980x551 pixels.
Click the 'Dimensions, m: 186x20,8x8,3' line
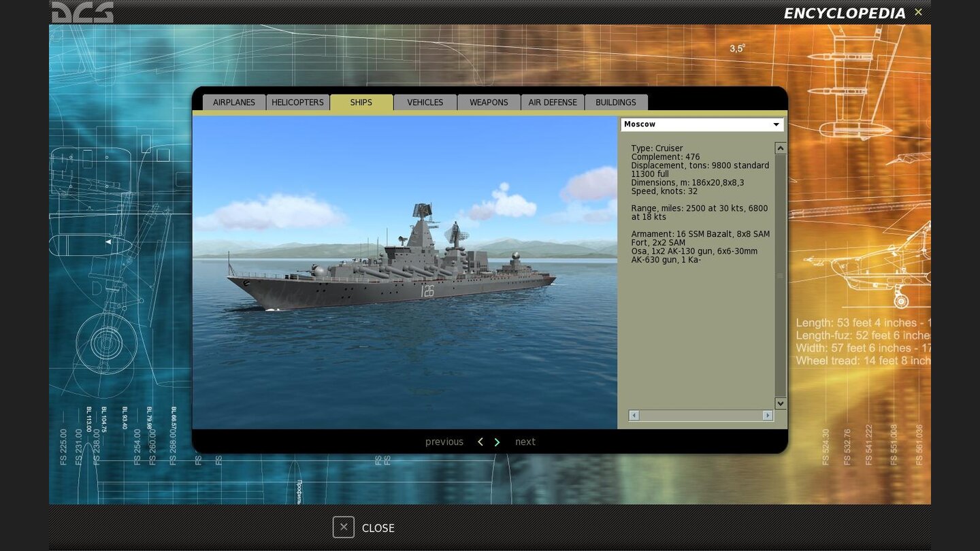click(x=687, y=182)
